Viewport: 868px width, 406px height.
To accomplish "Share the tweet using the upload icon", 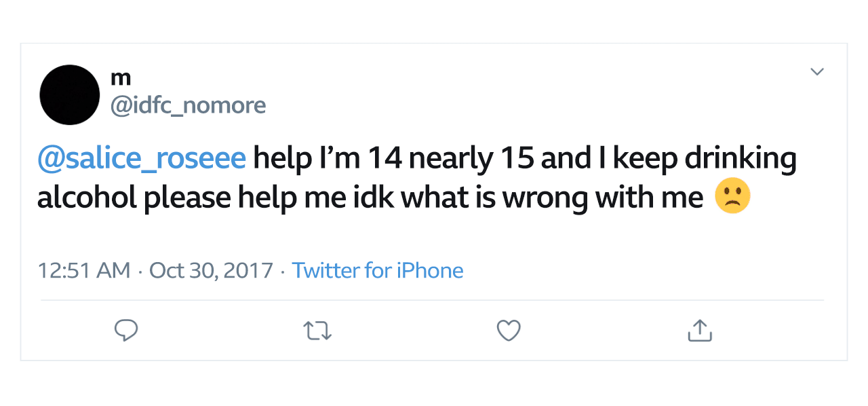I will (699, 331).
